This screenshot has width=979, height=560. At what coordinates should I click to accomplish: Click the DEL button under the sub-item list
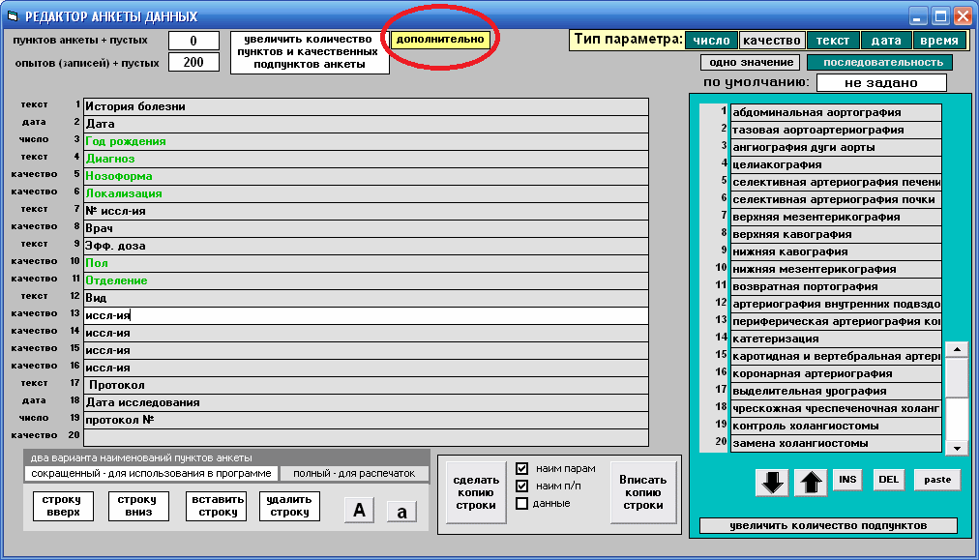(x=888, y=480)
